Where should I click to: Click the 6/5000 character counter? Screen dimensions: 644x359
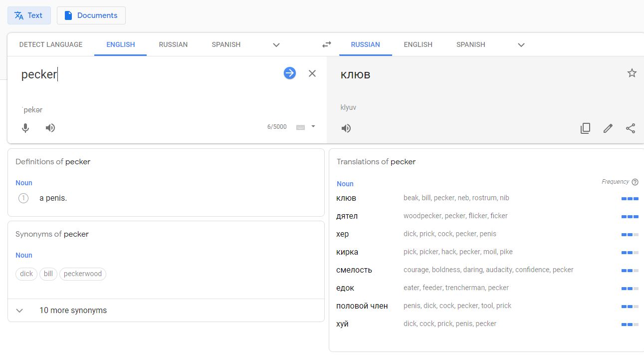[x=277, y=127]
